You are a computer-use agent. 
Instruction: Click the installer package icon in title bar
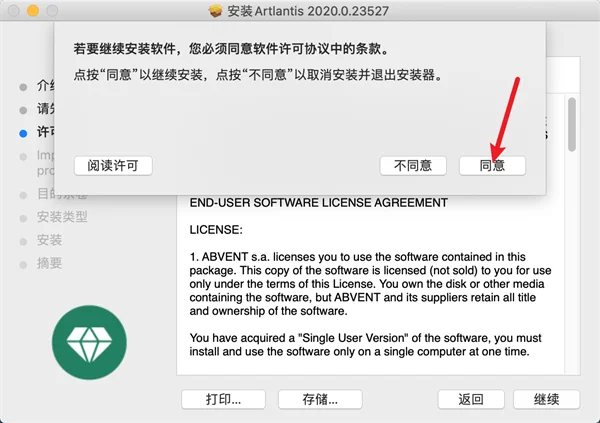215,11
